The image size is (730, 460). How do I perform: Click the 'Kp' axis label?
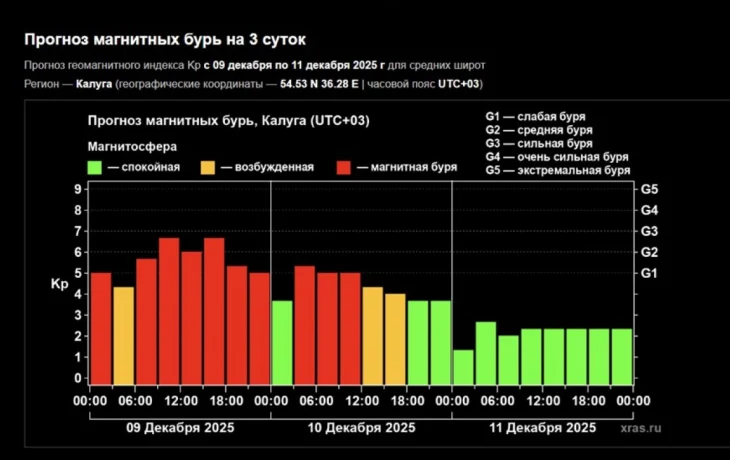[59, 284]
